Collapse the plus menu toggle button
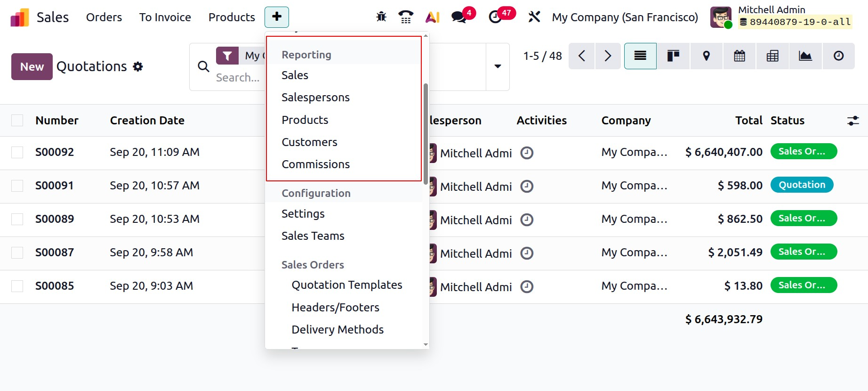Screen dimensions: 868x391 click(x=277, y=17)
